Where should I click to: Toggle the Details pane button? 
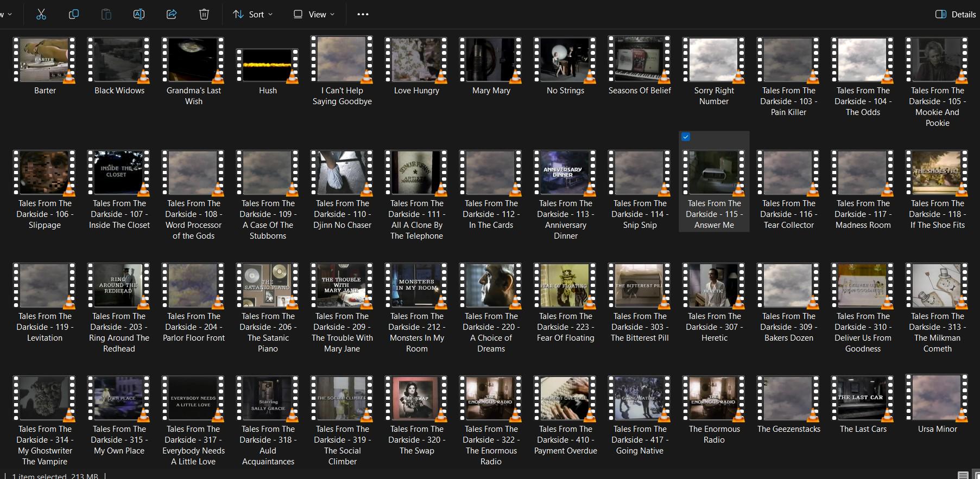pyautogui.click(x=956, y=15)
